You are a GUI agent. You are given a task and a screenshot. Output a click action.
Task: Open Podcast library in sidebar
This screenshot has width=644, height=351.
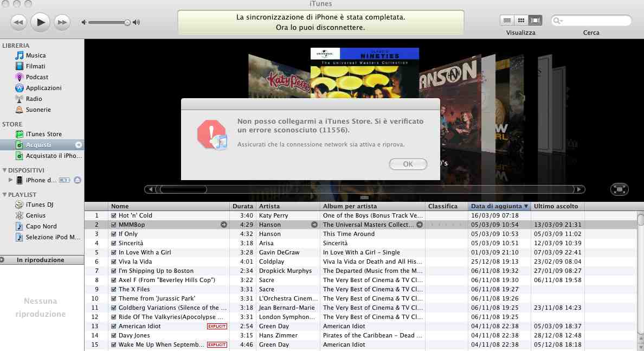(x=37, y=77)
